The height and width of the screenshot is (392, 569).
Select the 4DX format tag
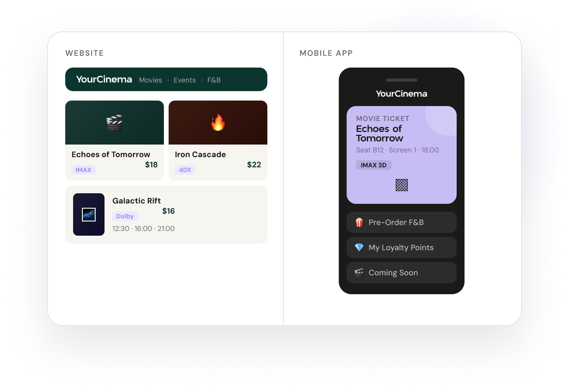coord(185,170)
